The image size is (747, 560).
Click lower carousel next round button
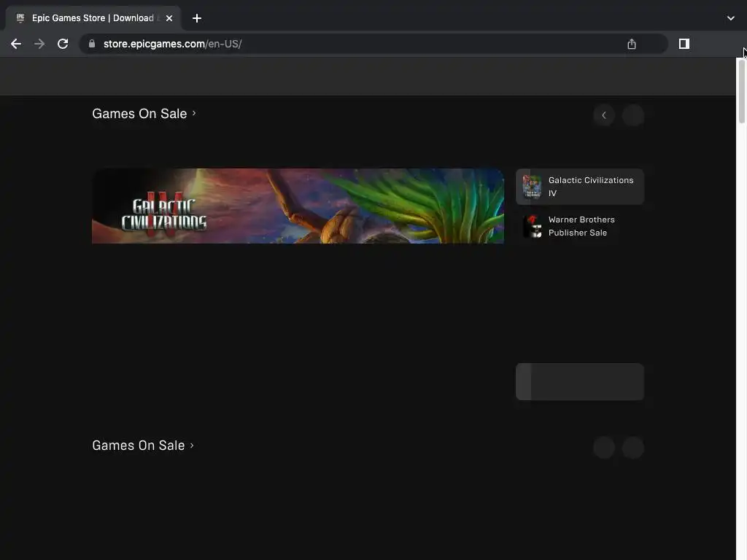[633, 448]
